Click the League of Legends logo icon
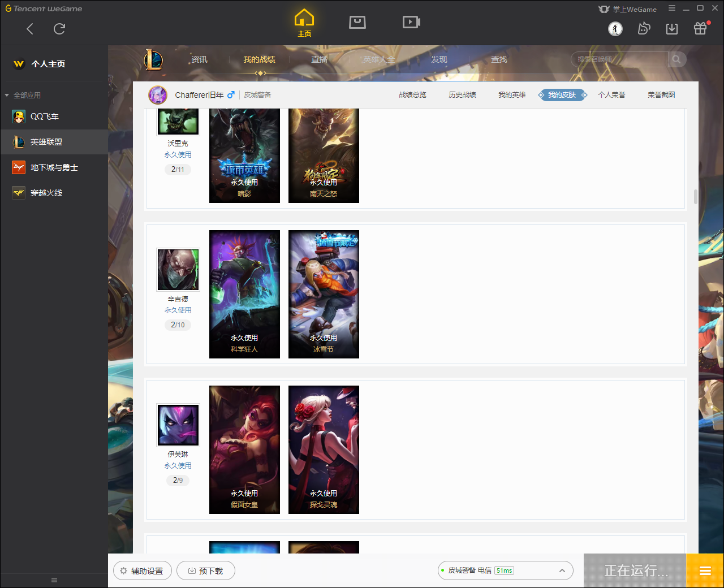Image resolution: width=724 pixels, height=588 pixels. click(x=153, y=59)
